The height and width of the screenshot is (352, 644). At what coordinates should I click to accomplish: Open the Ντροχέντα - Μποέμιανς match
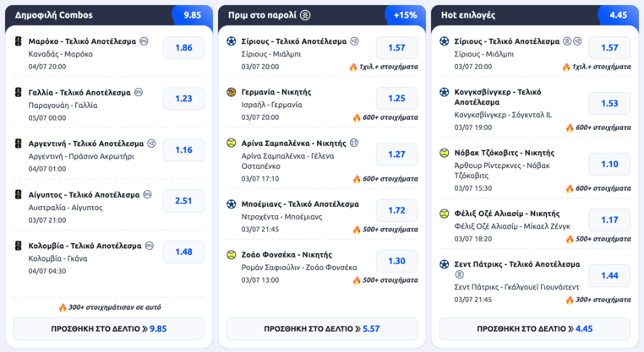281,217
